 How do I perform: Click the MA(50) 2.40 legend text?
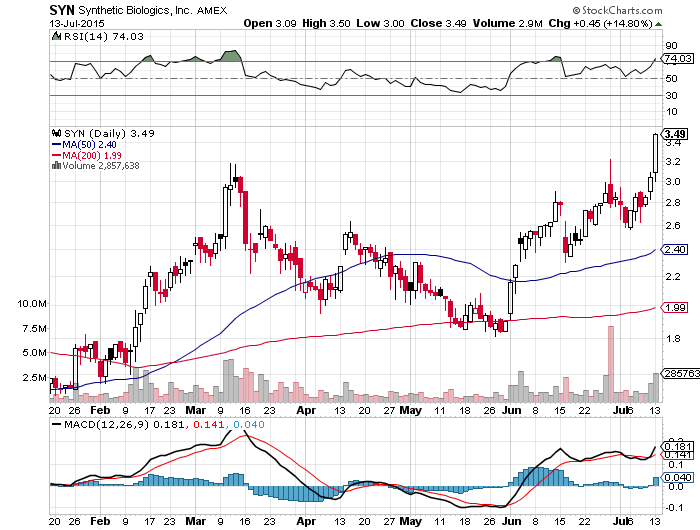tap(89, 144)
